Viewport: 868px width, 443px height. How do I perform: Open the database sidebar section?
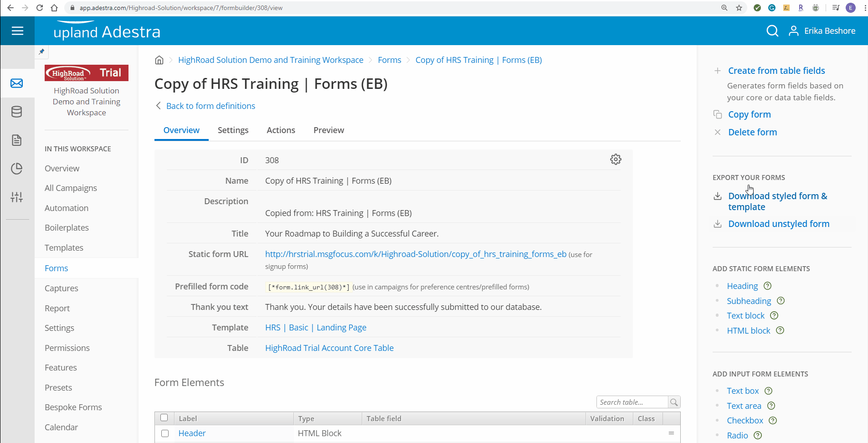click(17, 112)
